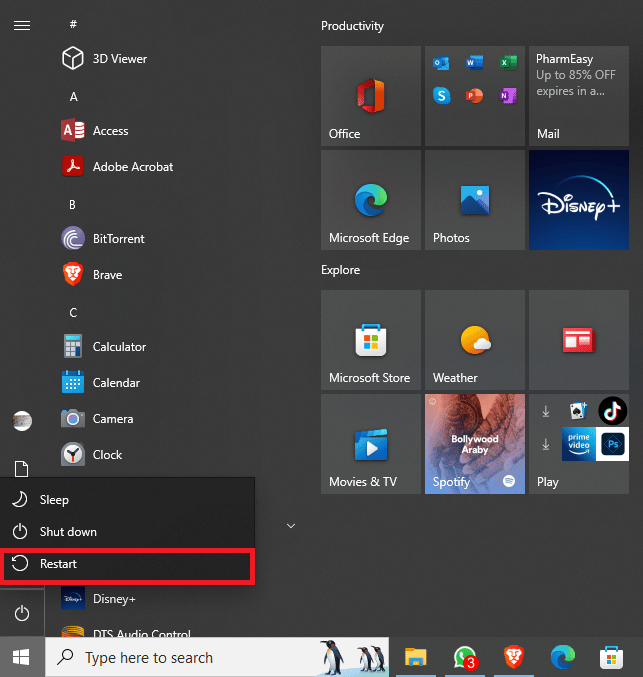Open Skype from the Office group tile

coord(441,95)
